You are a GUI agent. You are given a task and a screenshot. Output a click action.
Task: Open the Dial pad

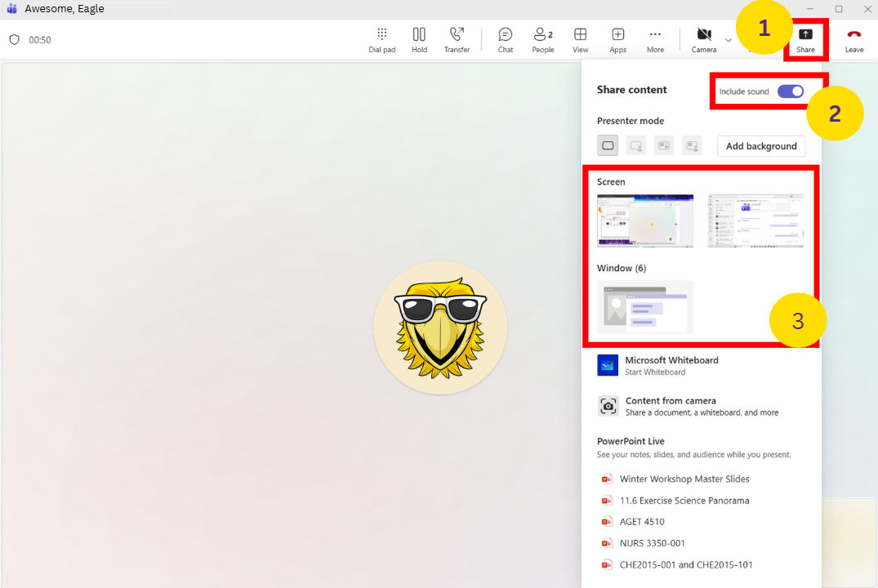coord(381,39)
